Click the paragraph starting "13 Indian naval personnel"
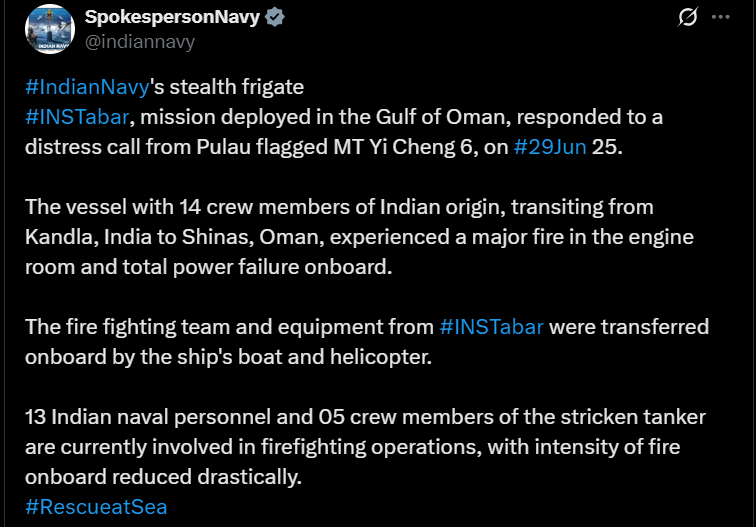 click(340, 446)
